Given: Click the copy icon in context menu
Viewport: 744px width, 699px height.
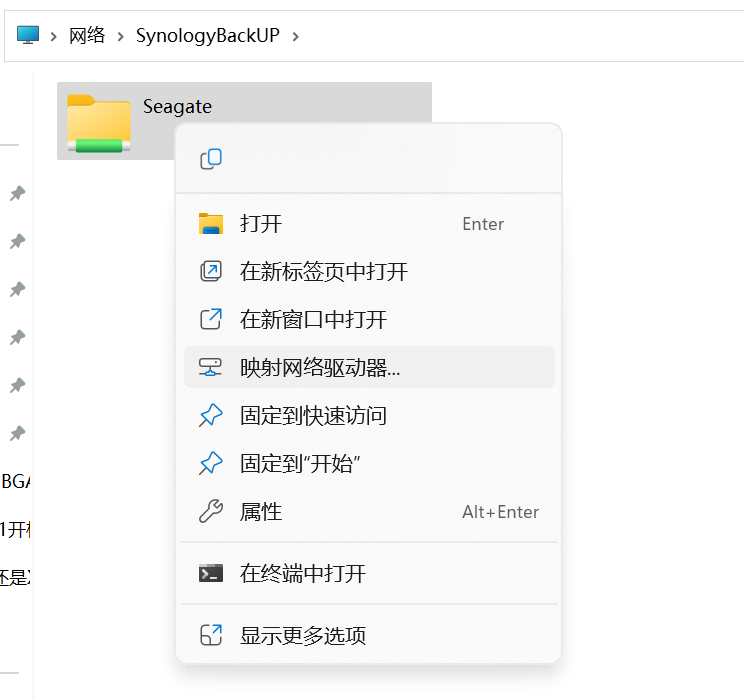Looking at the screenshot, I should (211, 159).
